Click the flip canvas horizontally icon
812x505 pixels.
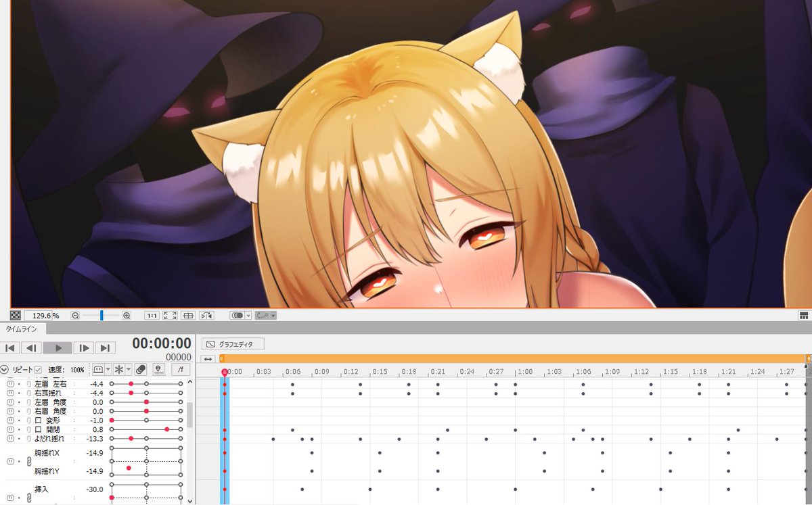(x=207, y=316)
